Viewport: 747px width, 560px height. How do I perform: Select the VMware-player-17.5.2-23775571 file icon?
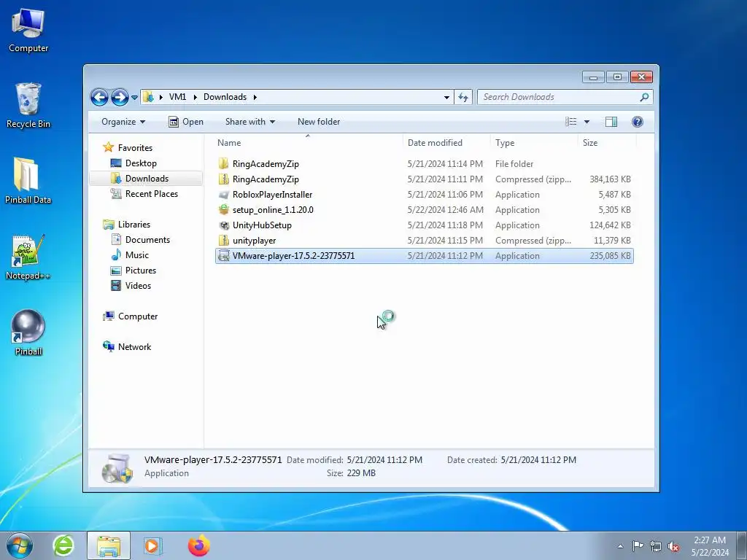[x=223, y=256]
